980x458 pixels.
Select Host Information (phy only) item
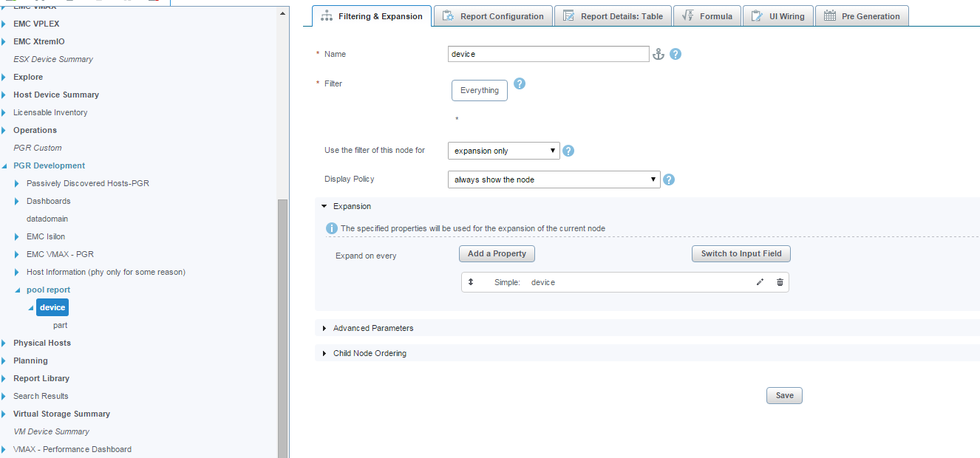[106, 272]
